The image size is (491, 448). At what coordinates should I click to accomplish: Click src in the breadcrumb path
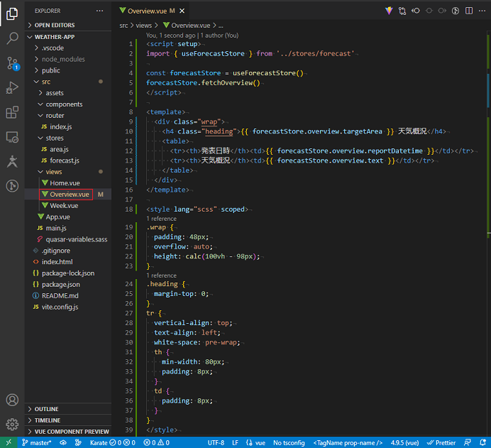(x=123, y=26)
